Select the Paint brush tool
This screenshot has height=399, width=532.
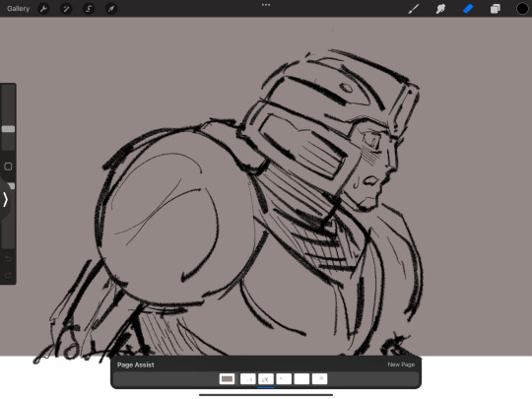413,9
